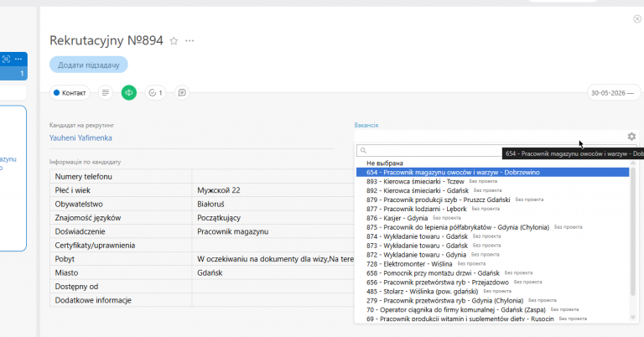Click the Numery telefonu row label
The height and width of the screenshot is (337, 644).
(x=83, y=177)
